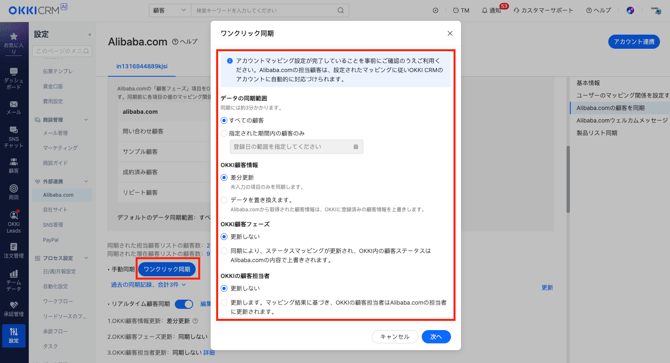This screenshot has width=670, height=363.
Task: Toggle the リアルタイム顧客同期 switch
Action: point(184,304)
